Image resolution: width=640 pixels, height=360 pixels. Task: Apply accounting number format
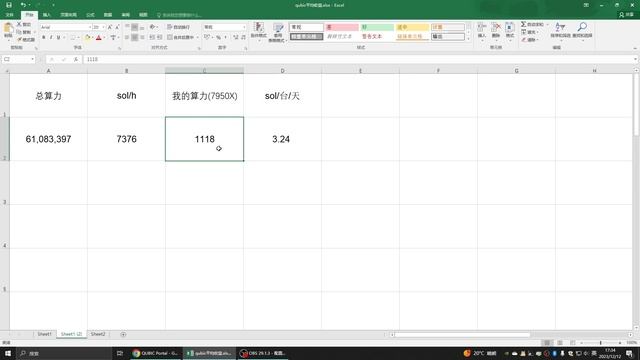(208, 38)
